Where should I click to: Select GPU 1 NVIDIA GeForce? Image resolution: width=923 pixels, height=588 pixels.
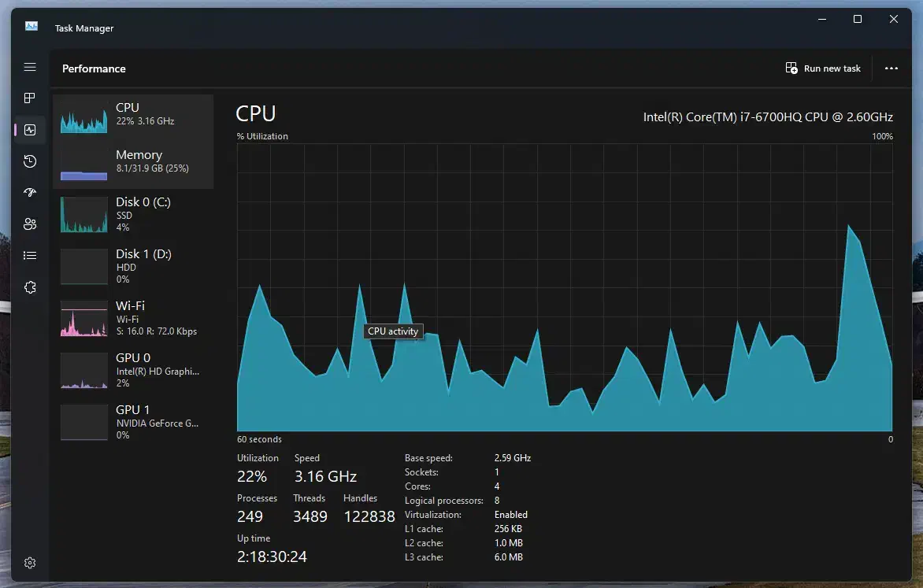point(133,422)
